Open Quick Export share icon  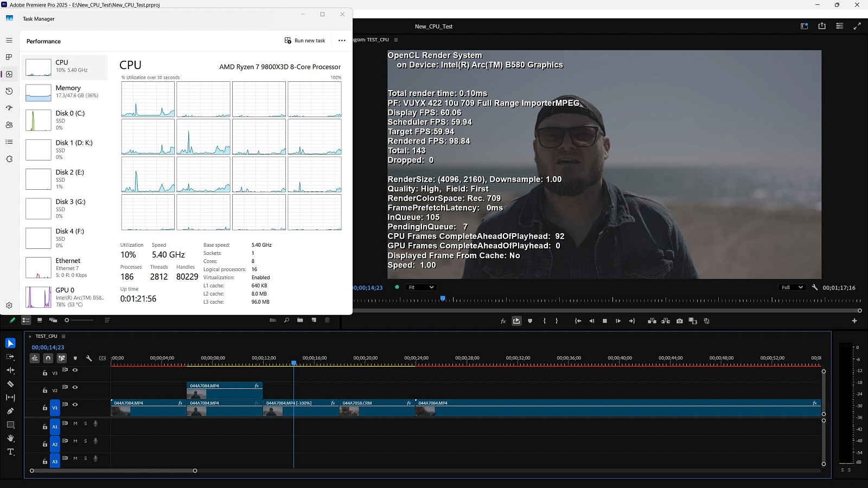point(822,26)
